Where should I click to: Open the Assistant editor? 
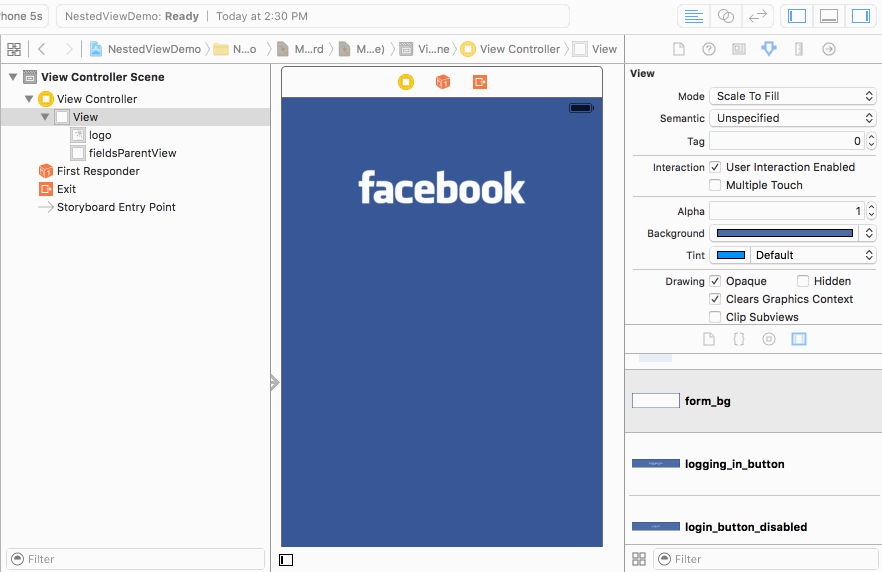click(726, 16)
